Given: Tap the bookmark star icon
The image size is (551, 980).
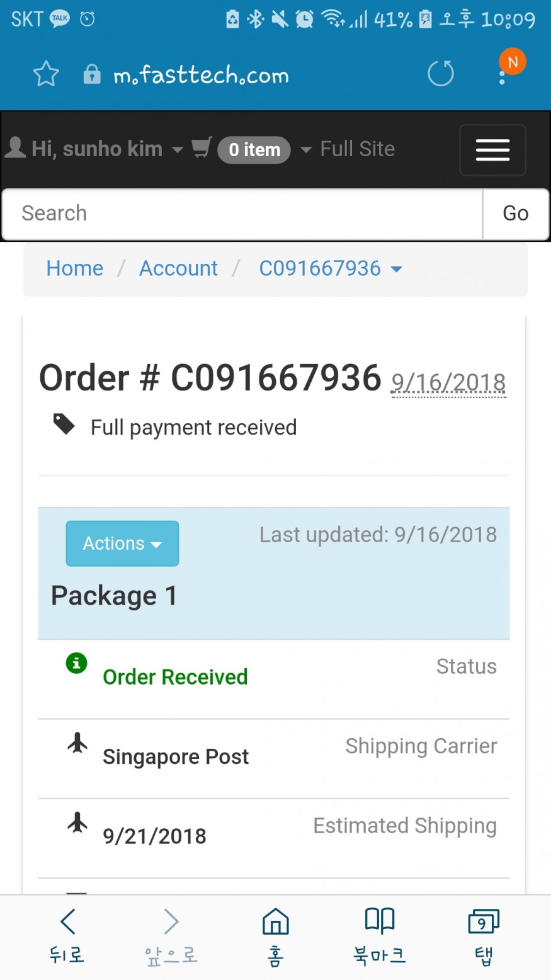Looking at the screenshot, I should pyautogui.click(x=46, y=74).
